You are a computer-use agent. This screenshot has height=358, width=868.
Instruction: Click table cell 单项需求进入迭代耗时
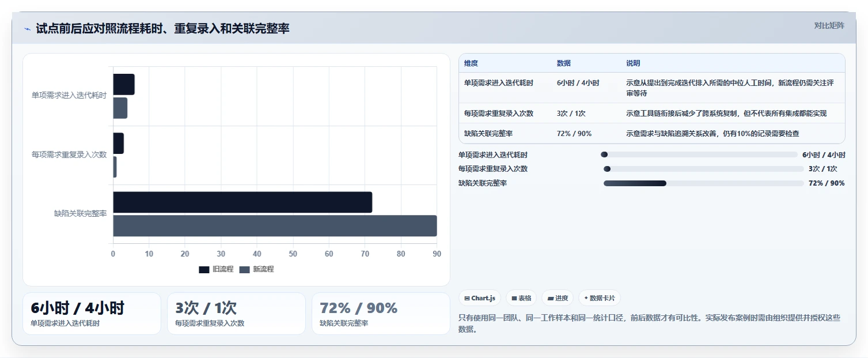click(x=499, y=83)
